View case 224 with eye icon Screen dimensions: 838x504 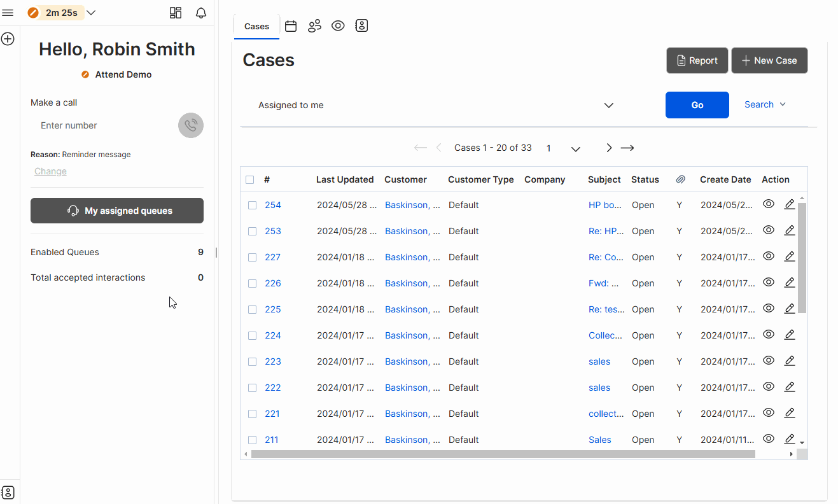pos(769,334)
